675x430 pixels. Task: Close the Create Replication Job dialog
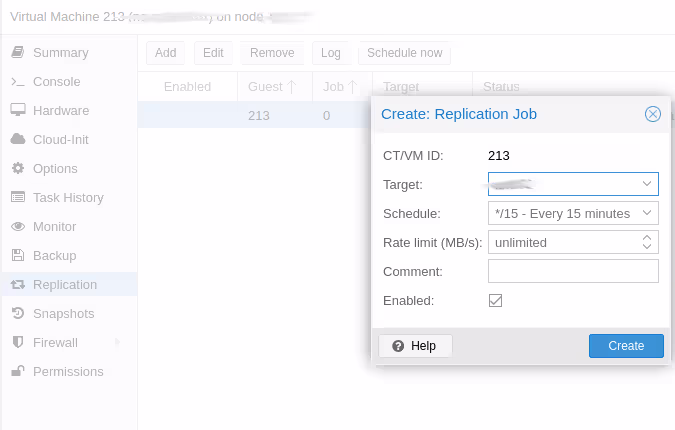tap(652, 114)
